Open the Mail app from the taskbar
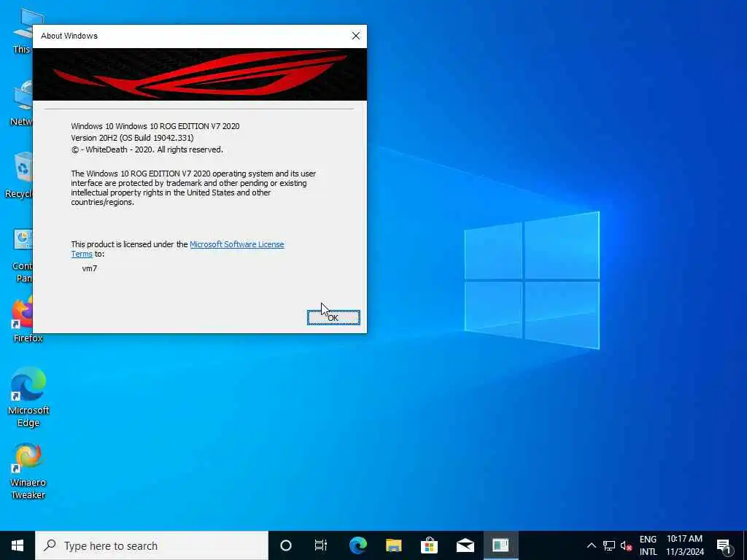Viewport: 747px width, 560px height. point(465,545)
